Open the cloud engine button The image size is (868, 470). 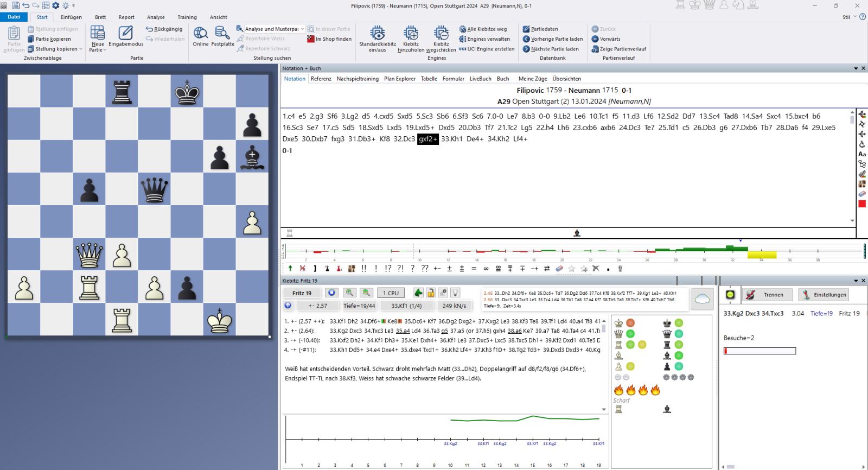pyautogui.click(x=702, y=299)
